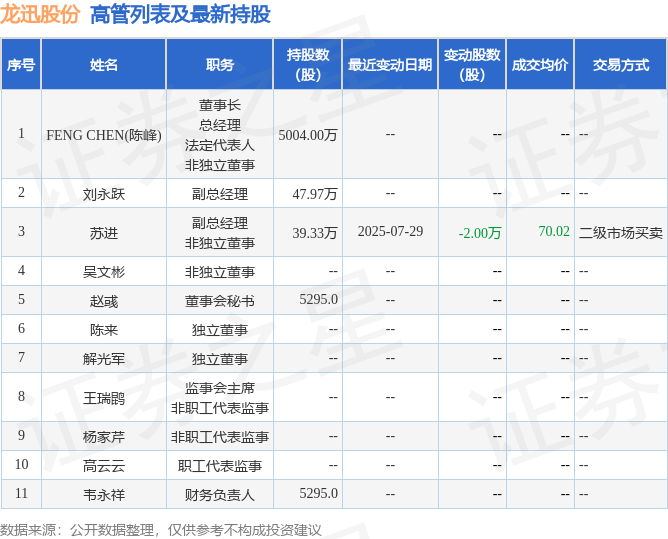668x539 pixels.
Task: Select the 姓名 column header
Action: click(104, 65)
